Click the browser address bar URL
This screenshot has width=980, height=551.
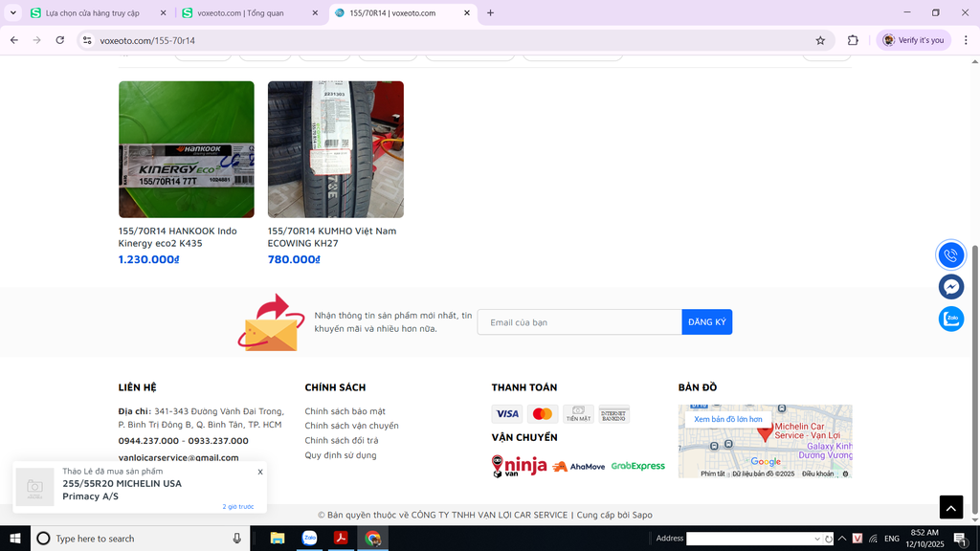[x=147, y=40]
